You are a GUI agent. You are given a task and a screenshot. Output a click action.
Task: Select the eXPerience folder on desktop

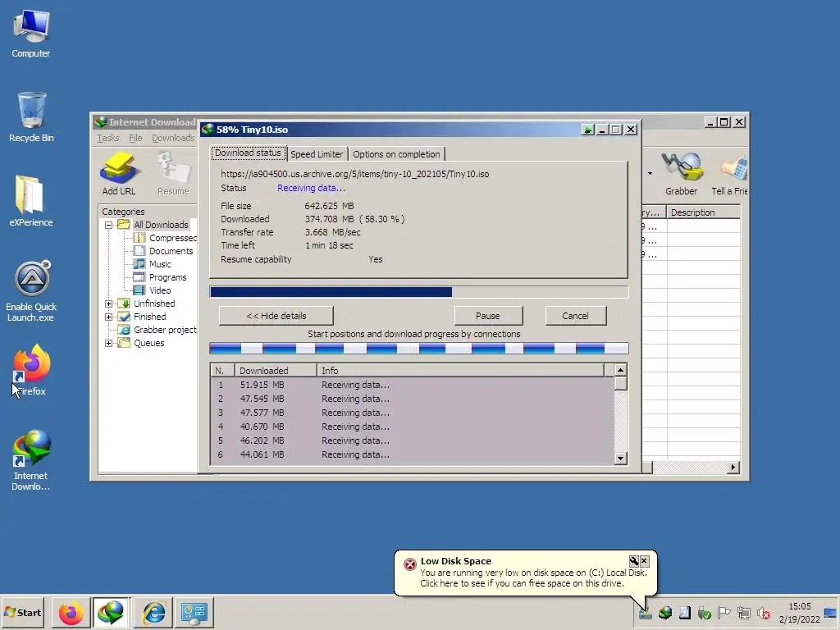(31, 202)
